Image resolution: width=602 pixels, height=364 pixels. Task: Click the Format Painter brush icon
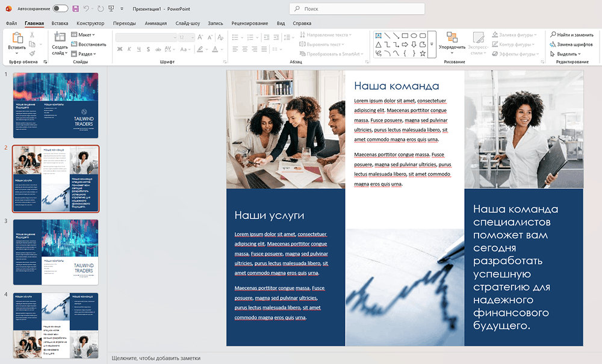pyautogui.click(x=33, y=54)
